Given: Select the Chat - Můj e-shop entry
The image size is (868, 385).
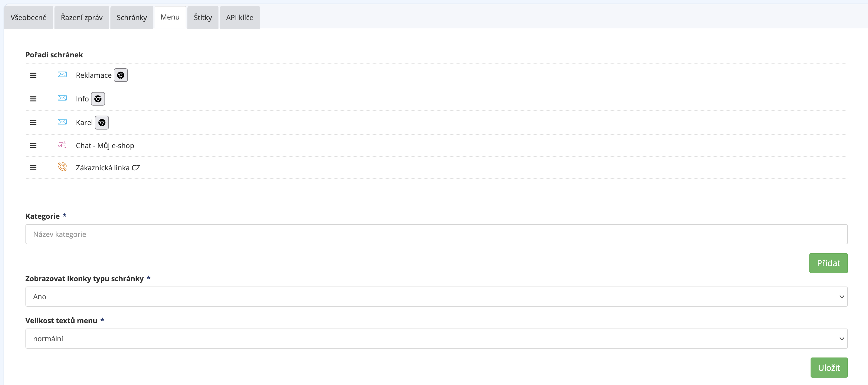Looking at the screenshot, I should click(105, 146).
